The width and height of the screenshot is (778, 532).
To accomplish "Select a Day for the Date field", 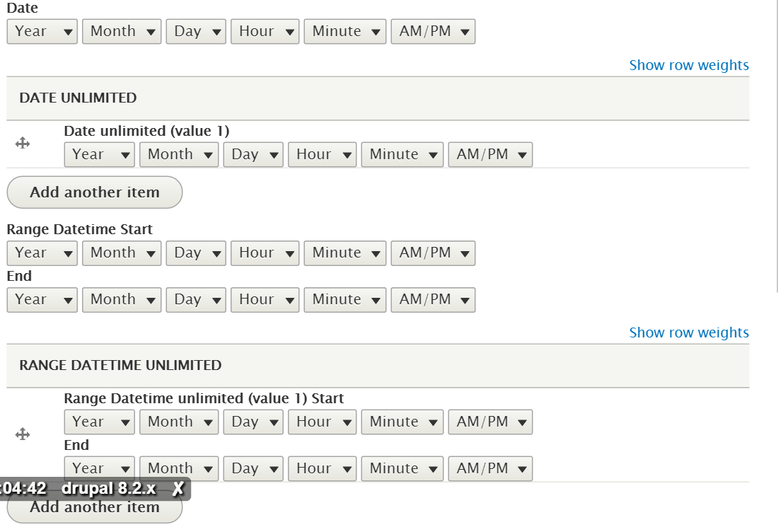I will [x=196, y=31].
